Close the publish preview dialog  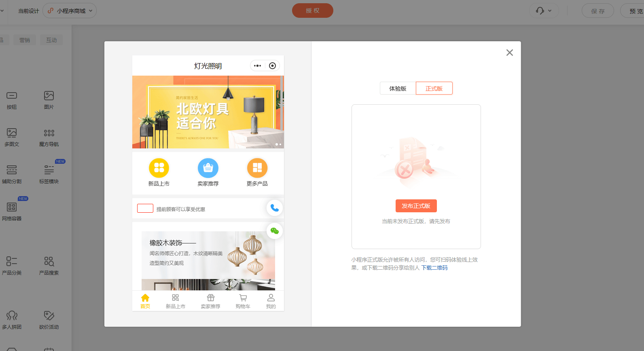point(510,53)
